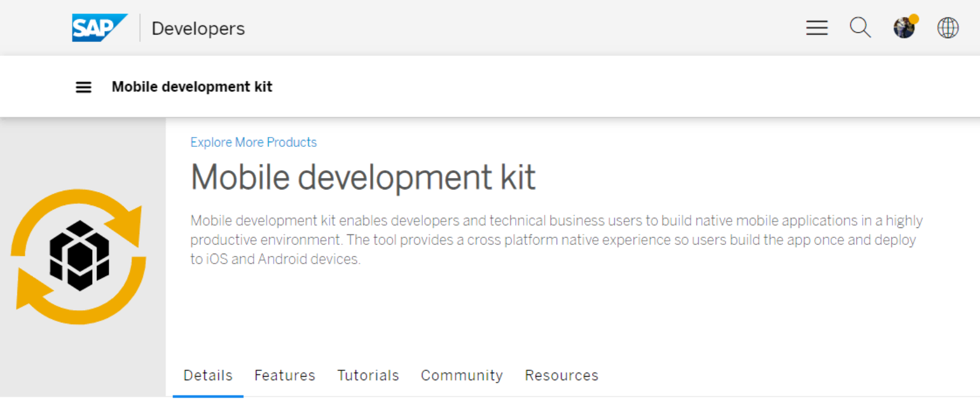
Task: Open the globe language selector
Action: tap(948, 27)
